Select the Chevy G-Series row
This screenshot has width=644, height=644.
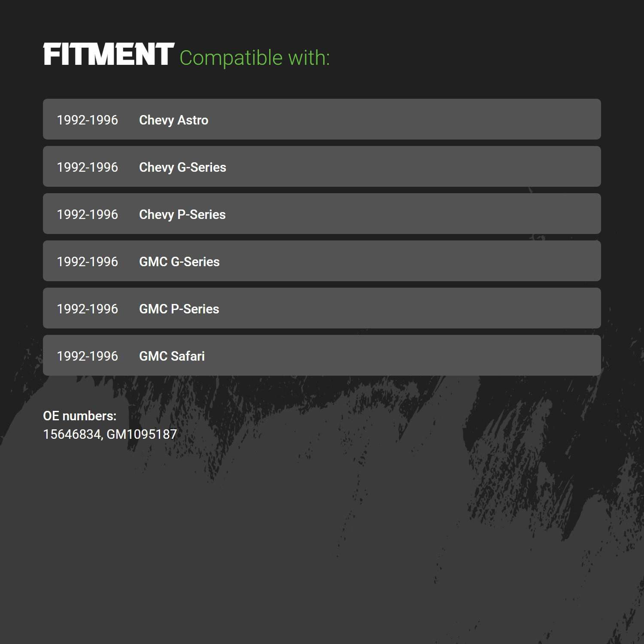click(322, 166)
